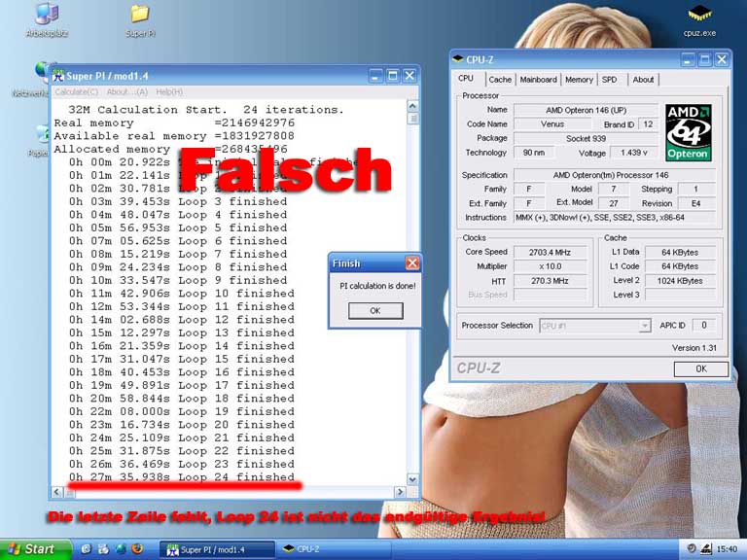This screenshot has height=560, width=747.
Task: Launch cpuz.exe desktop icon
Action: click(x=699, y=21)
